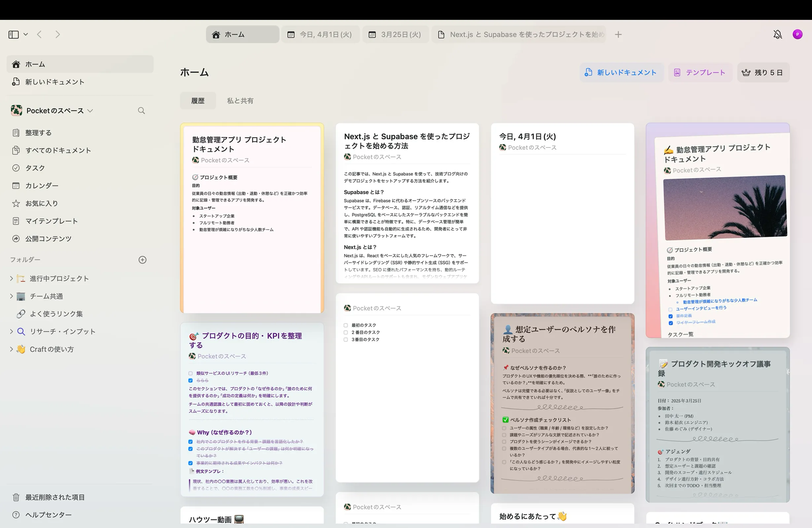The height and width of the screenshot is (528, 812).
Task: Mute notifications via the bell icon
Action: point(778,34)
